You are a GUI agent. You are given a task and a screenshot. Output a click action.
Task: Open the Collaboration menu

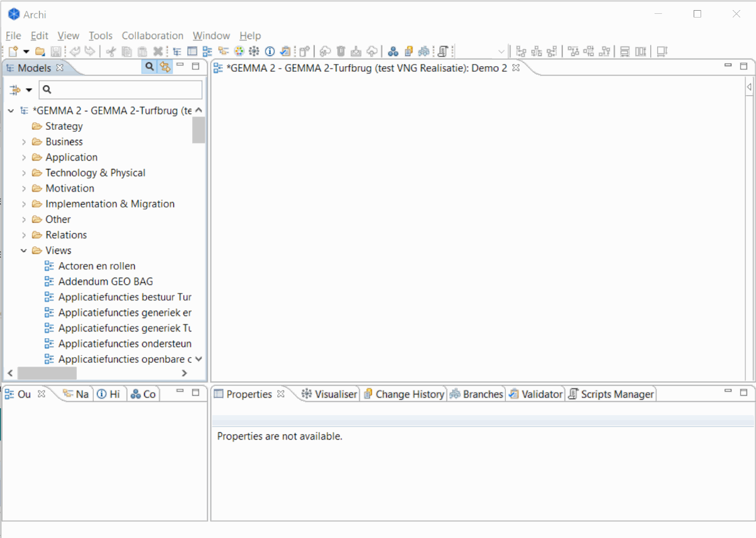click(x=152, y=36)
